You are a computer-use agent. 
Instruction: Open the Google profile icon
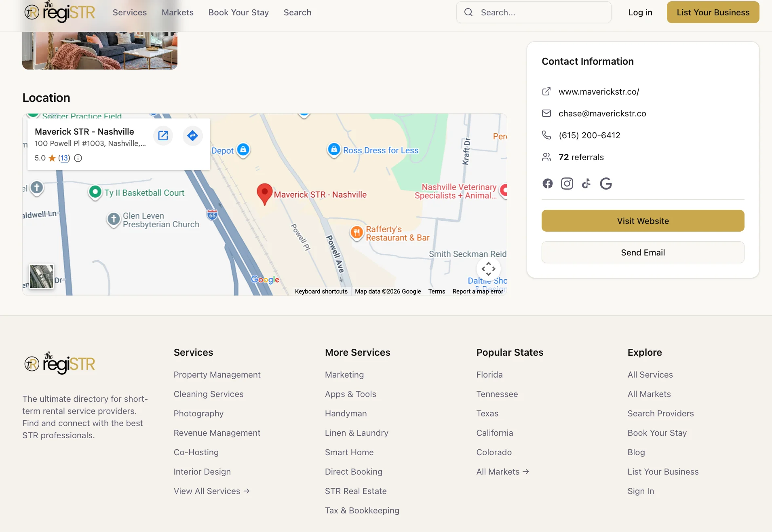coord(605,184)
